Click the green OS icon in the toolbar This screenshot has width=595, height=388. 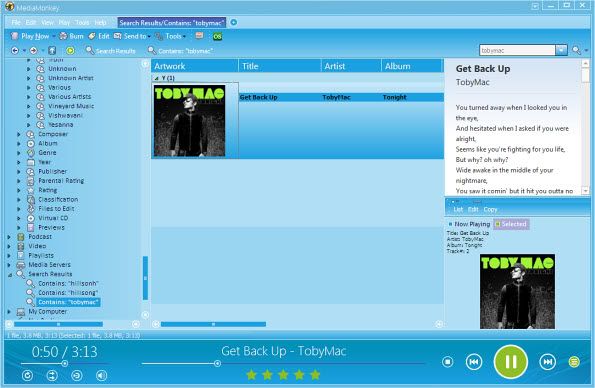[x=217, y=36]
